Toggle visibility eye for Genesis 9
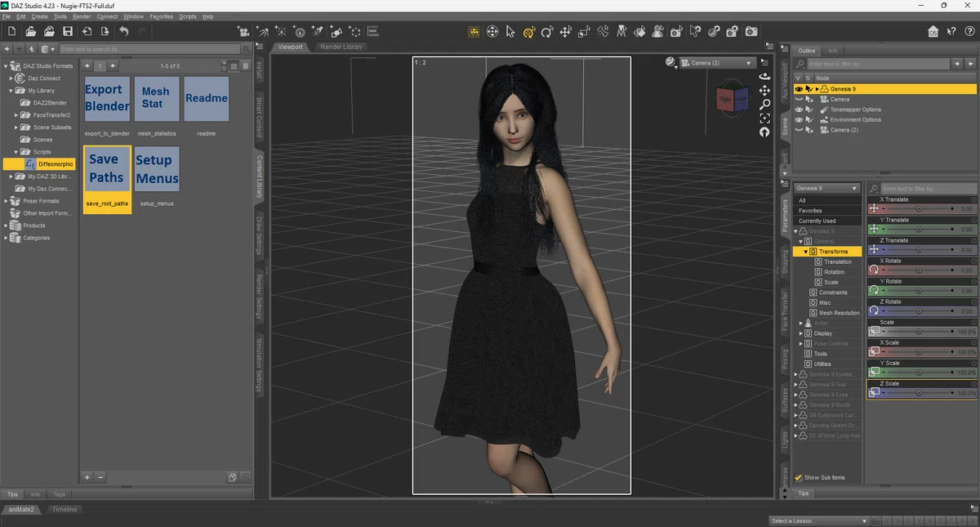The width and height of the screenshot is (980, 527). coord(799,89)
